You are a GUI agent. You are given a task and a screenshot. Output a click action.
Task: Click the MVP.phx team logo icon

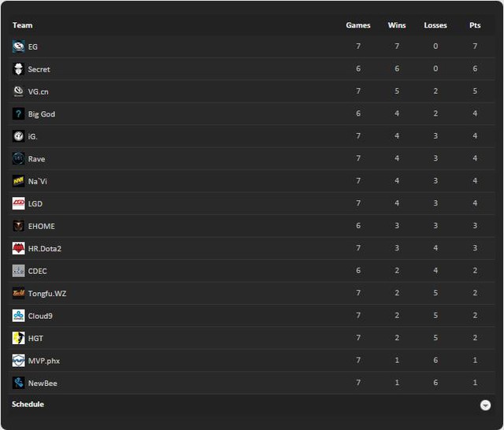point(18,361)
